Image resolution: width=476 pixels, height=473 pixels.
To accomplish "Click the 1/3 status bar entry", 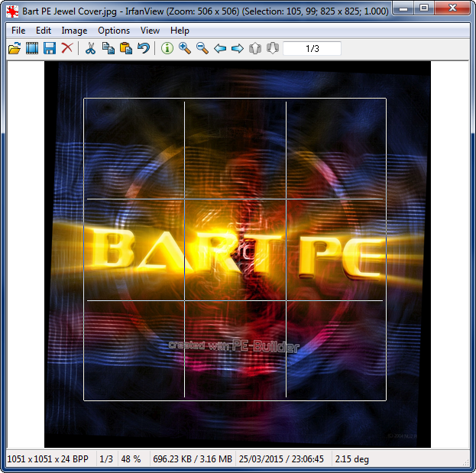I will pos(106,458).
